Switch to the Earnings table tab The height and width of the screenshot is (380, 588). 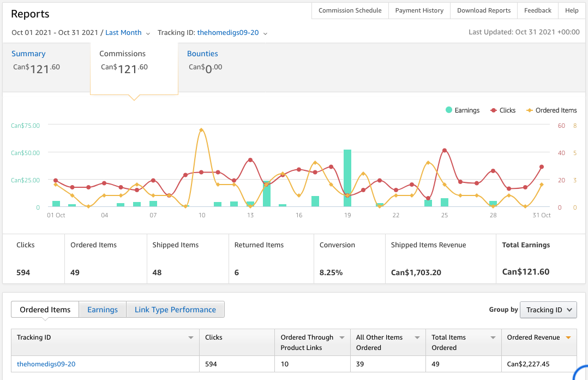pos(103,310)
